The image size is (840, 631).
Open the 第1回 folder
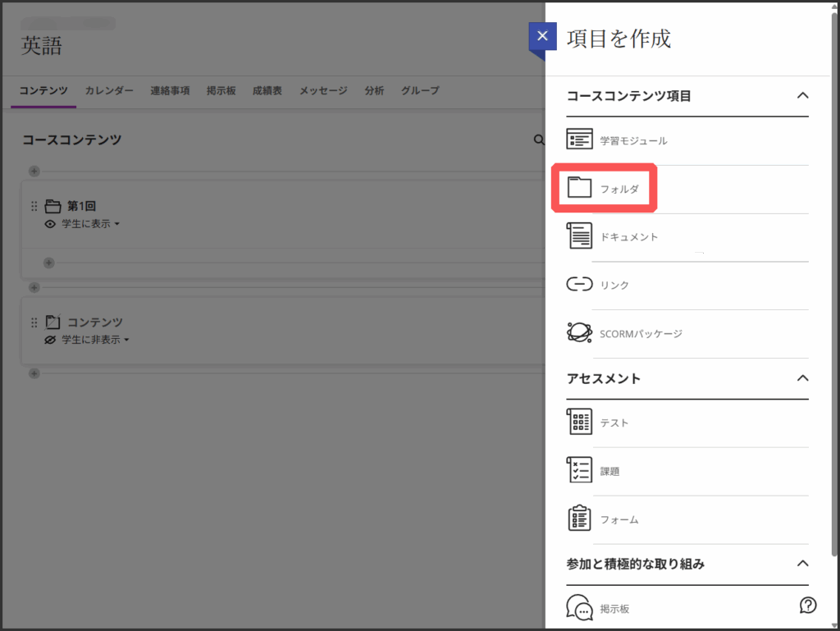(81, 206)
